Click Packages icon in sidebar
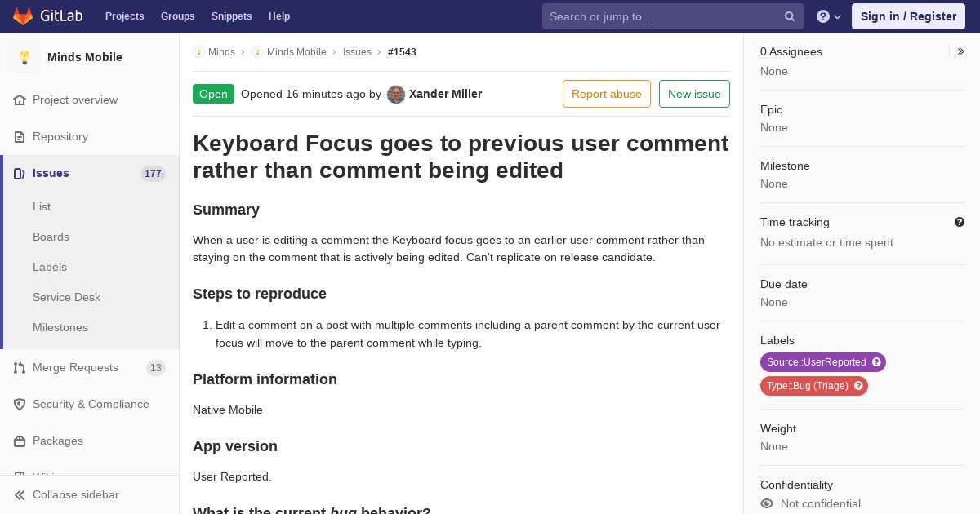Image resolution: width=980 pixels, height=514 pixels. [20, 441]
